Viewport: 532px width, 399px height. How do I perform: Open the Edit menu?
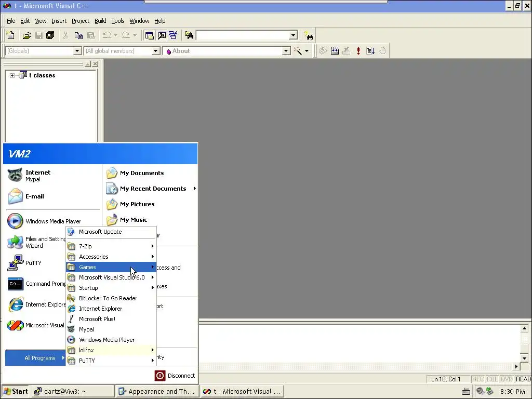[25, 21]
